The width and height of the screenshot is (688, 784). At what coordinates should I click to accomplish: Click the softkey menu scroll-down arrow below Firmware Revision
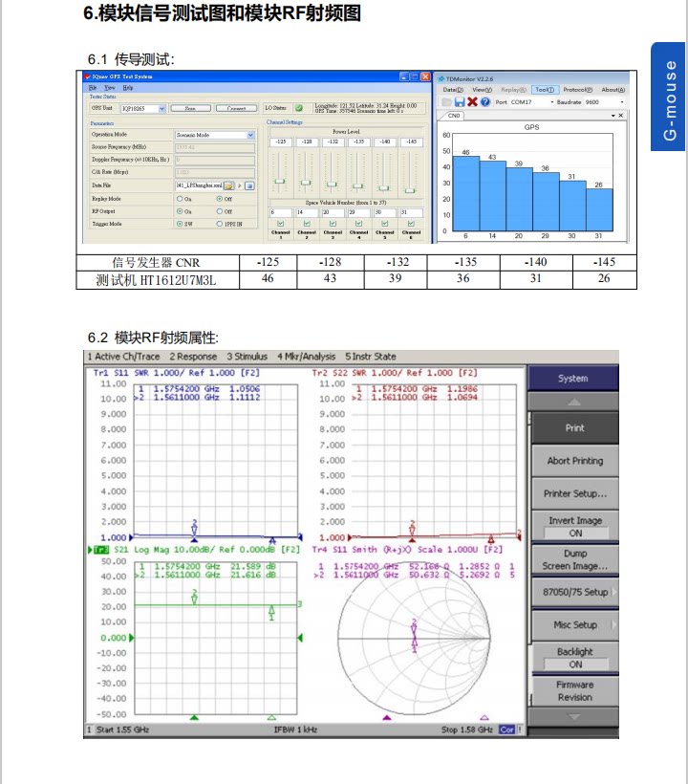coord(573,716)
